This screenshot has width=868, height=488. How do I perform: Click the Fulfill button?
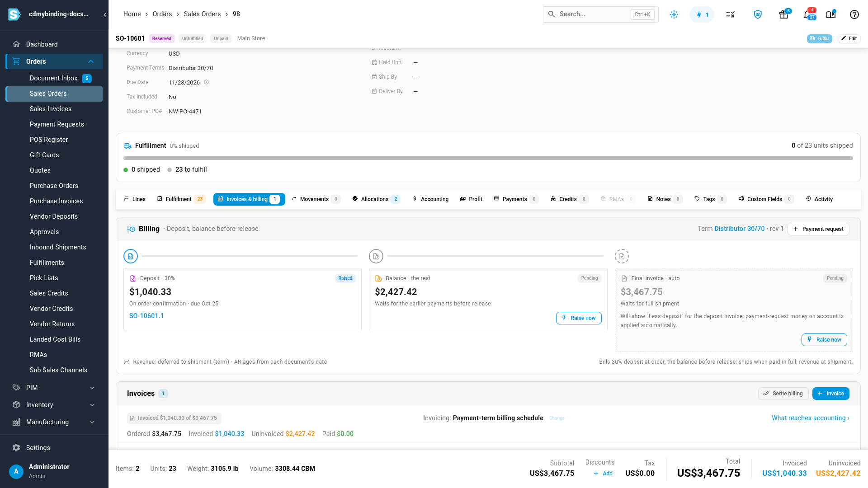tap(819, 38)
